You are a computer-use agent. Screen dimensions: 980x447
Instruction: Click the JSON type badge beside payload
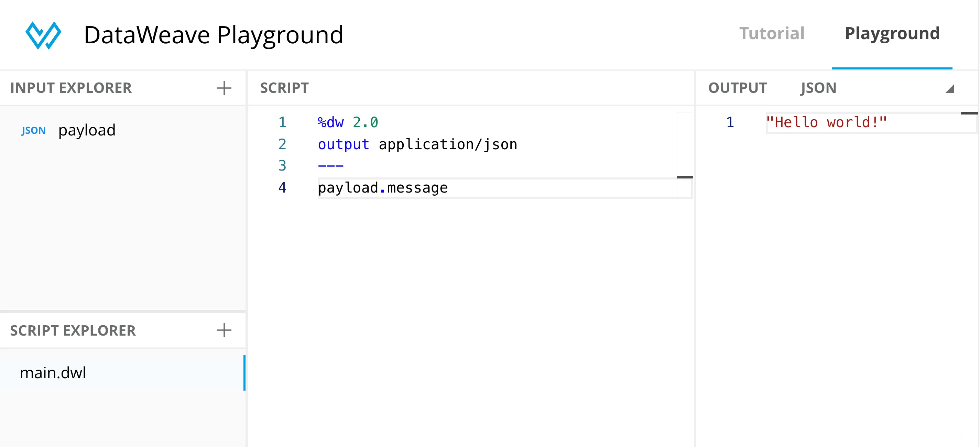33,130
